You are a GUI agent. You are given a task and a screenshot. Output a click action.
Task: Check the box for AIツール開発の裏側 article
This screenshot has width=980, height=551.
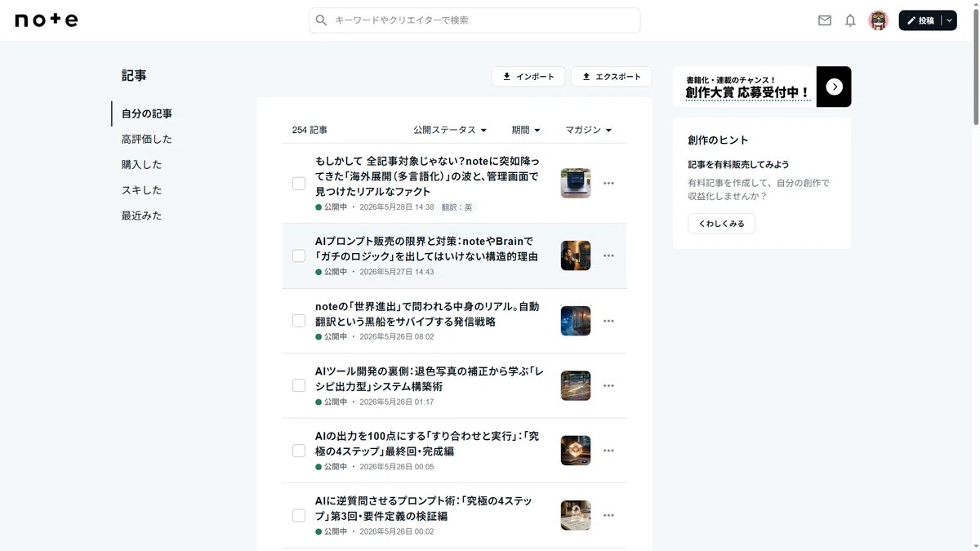[299, 385]
